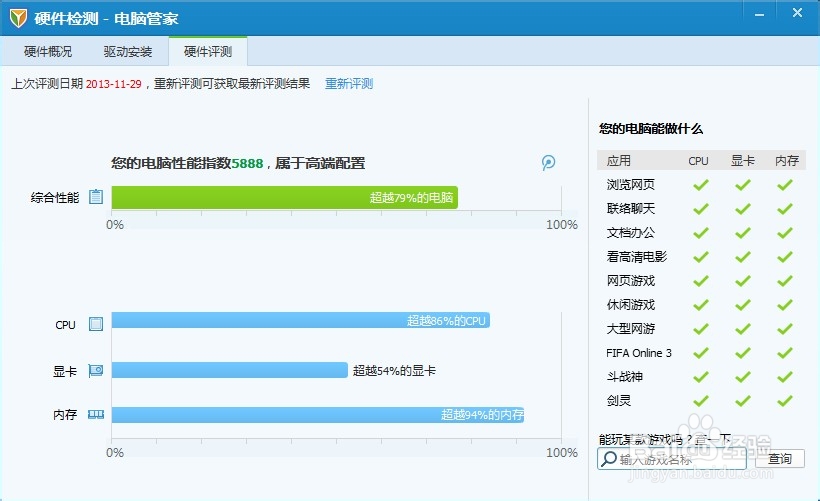Click 内存 checkmark for 休闲游戏
The width and height of the screenshot is (820, 501).
[x=784, y=305]
